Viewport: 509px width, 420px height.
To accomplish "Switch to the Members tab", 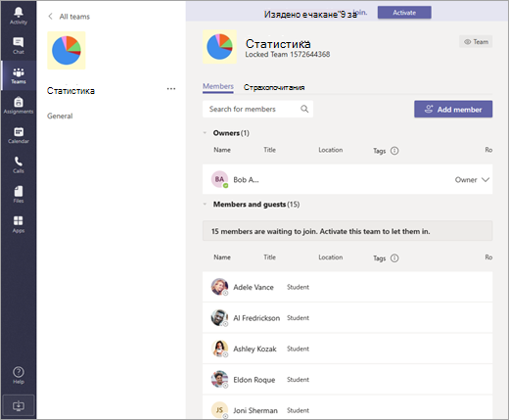I will [218, 87].
